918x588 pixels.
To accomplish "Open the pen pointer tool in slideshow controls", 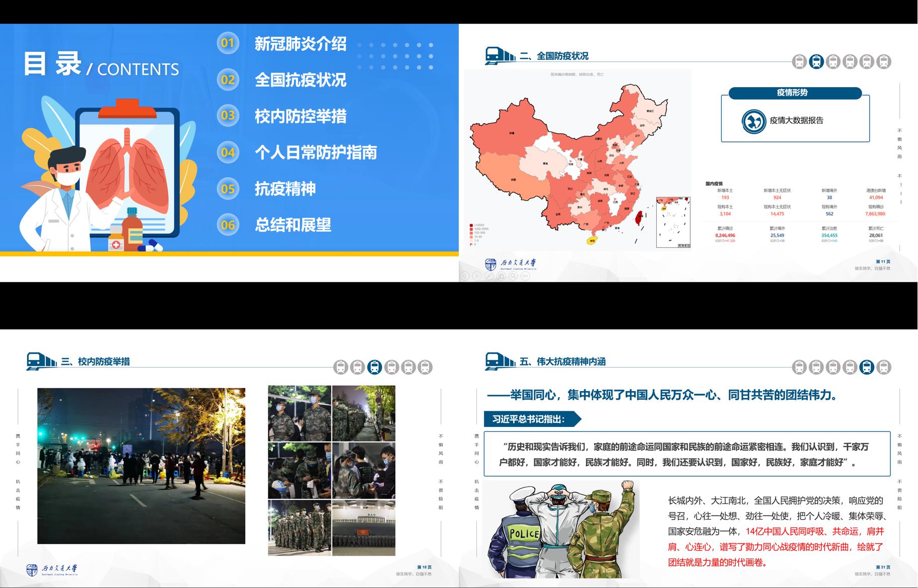I will tap(489, 276).
